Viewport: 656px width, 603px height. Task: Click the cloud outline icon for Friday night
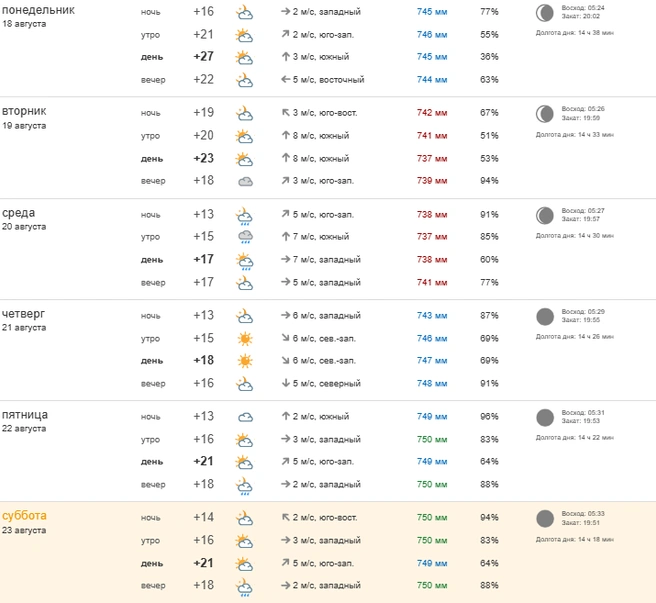[x=245, y=417]
